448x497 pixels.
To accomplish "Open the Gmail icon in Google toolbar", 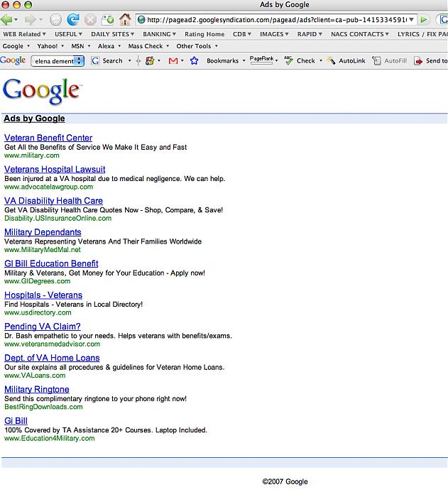I will (173, 60).
